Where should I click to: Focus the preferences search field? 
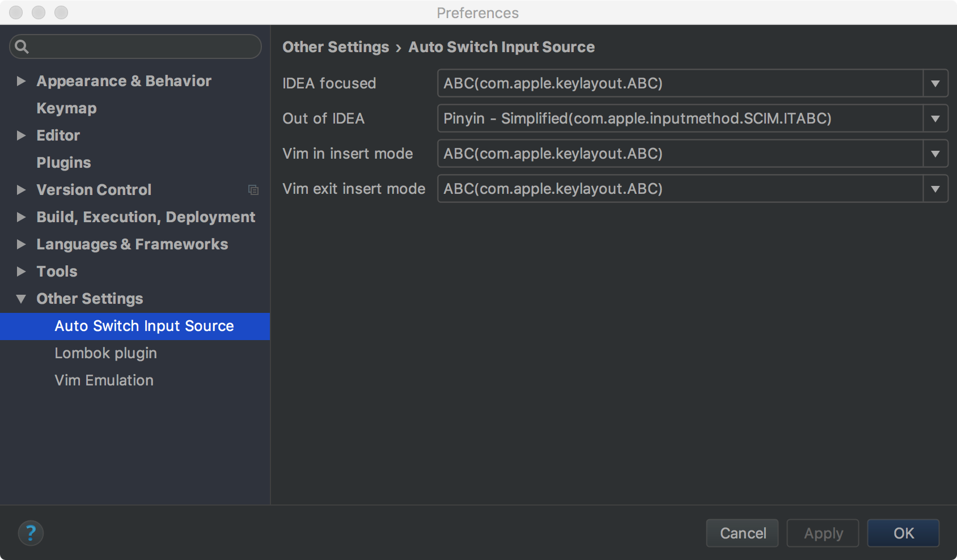tap(135, 46)
